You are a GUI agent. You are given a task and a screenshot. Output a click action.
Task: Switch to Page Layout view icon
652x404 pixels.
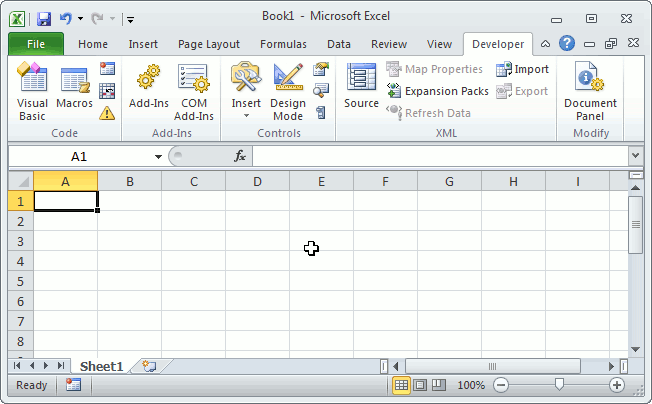[420, 385]
